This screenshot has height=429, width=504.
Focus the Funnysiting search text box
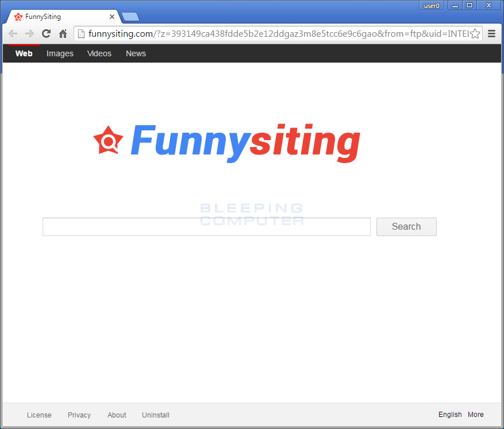206,227
